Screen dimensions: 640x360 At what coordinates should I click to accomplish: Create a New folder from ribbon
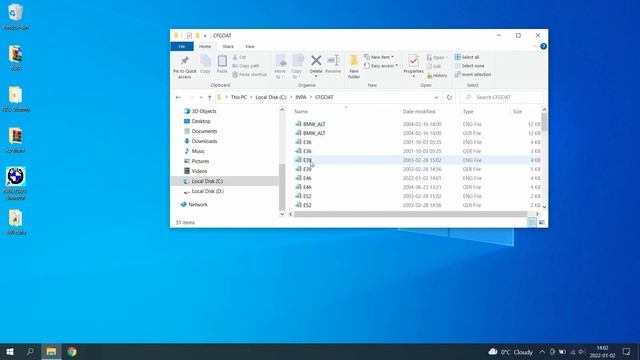pyautogui.click(x=354, y=66)
